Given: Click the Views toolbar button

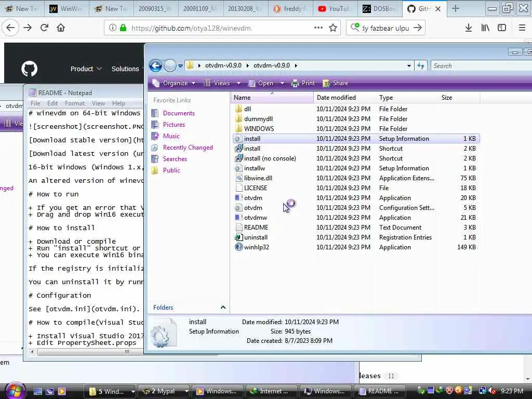Looking at the screenshot, I should [x=217, y=83].
